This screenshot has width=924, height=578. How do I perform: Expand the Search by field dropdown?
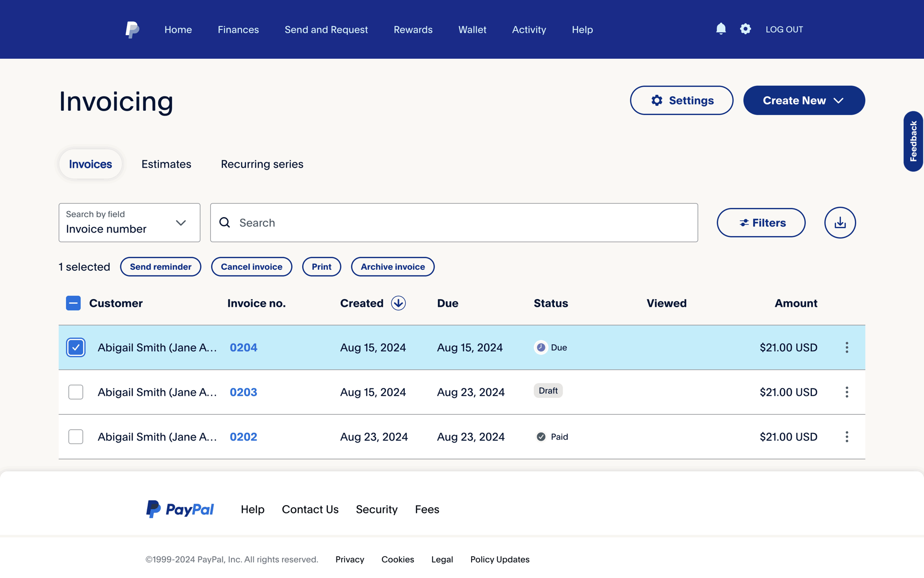[129, 223]
